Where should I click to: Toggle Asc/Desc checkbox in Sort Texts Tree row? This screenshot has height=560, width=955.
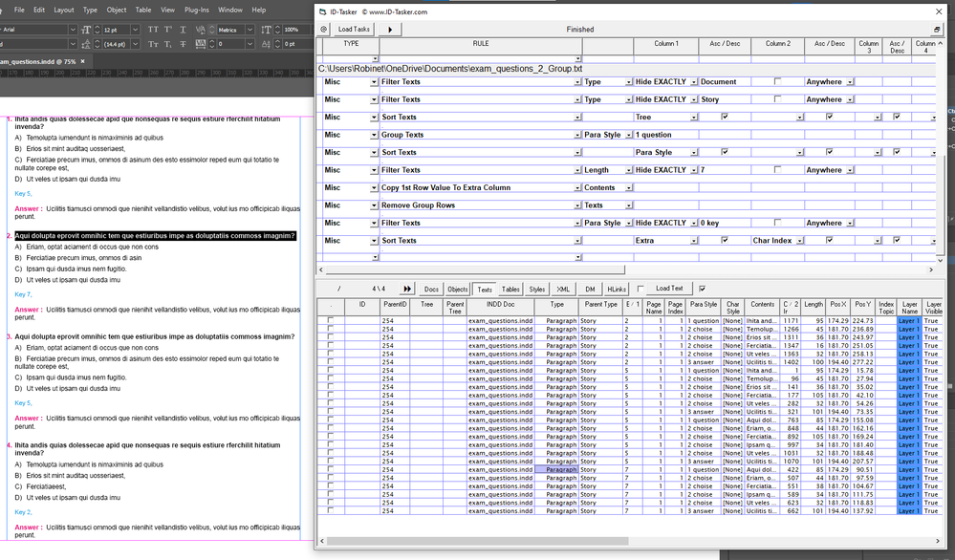725,117
